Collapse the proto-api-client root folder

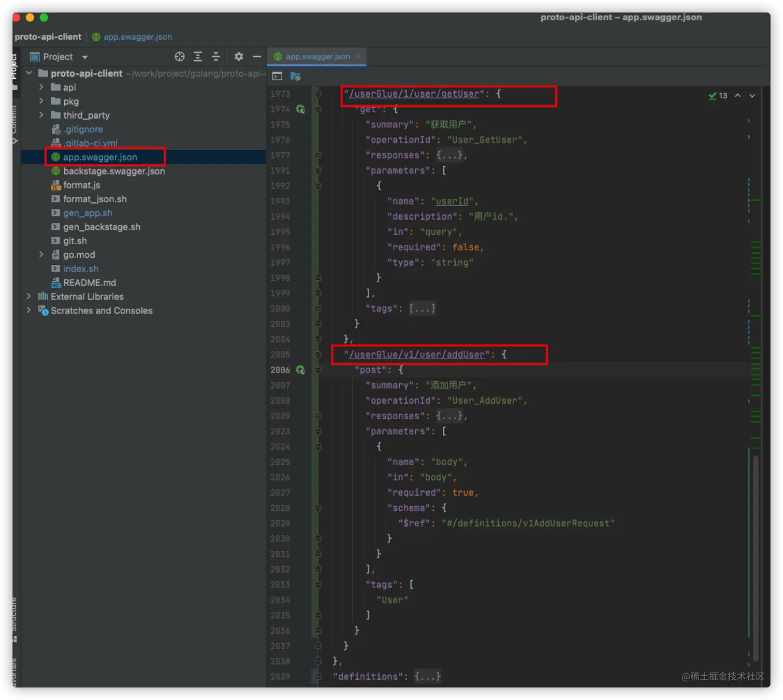pos(29,73)
